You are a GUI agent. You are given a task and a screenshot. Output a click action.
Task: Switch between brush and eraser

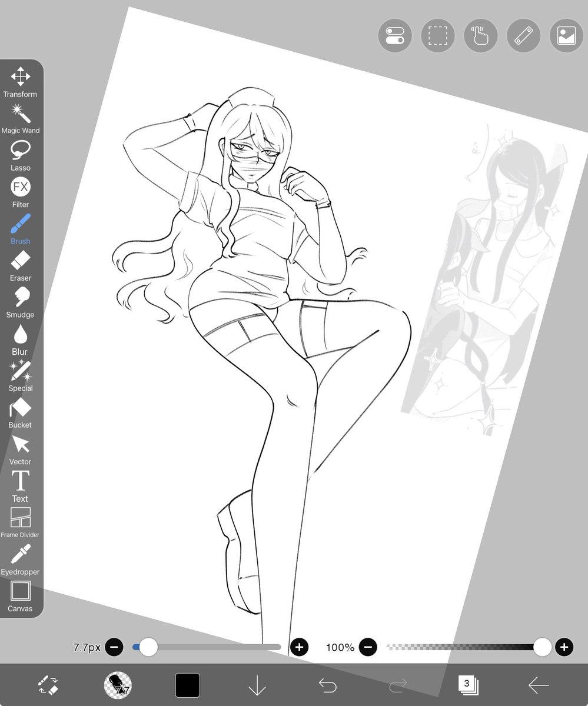(x=48, y=685)
